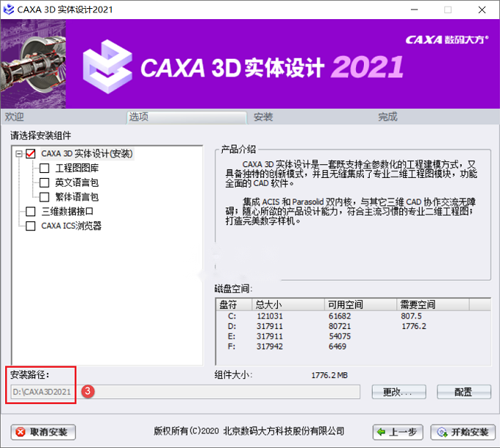Click the 版权所有 copyright text
The height and width of the screenshot is (448, 500).
tap(249, 431)
